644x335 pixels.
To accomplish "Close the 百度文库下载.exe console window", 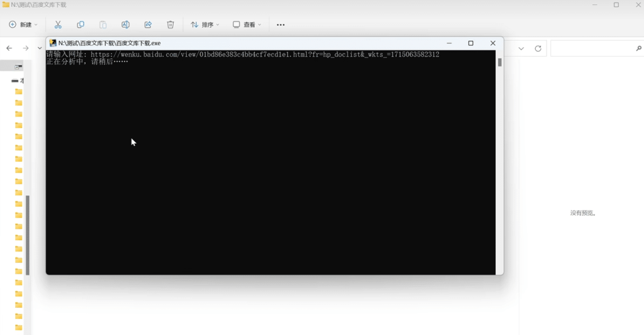I will coord(493,43).
